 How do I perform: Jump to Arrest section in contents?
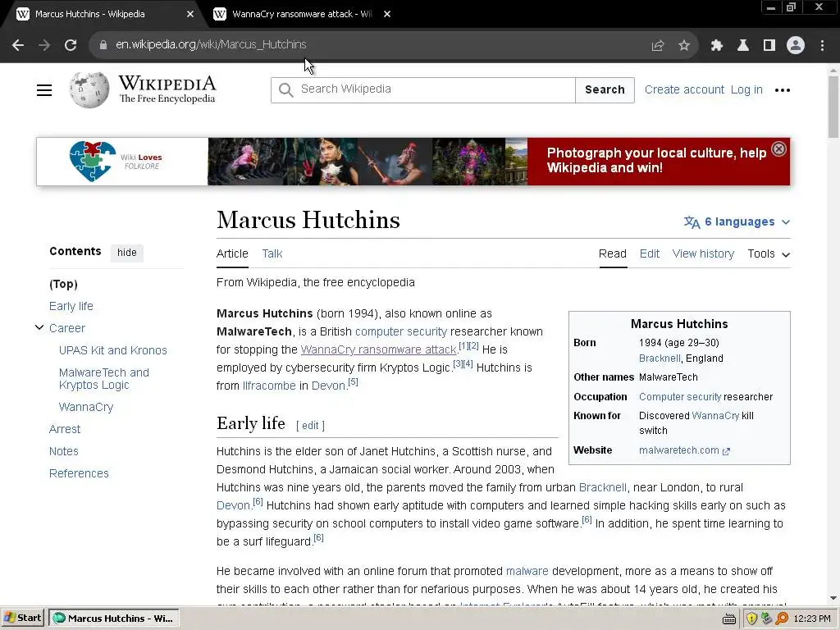click(65, 429)
